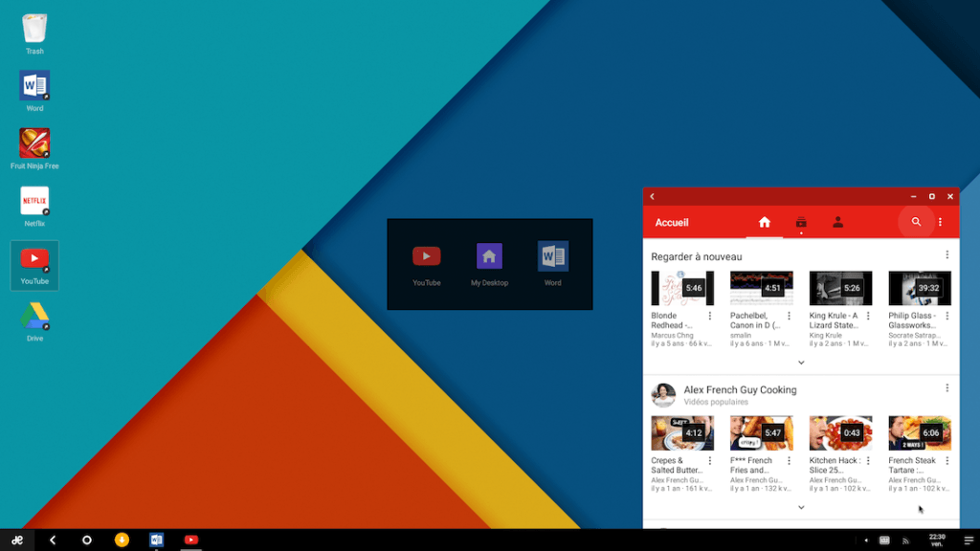
Task: Open menu for Pachelbel Canon video
Action: pos(789,316)
